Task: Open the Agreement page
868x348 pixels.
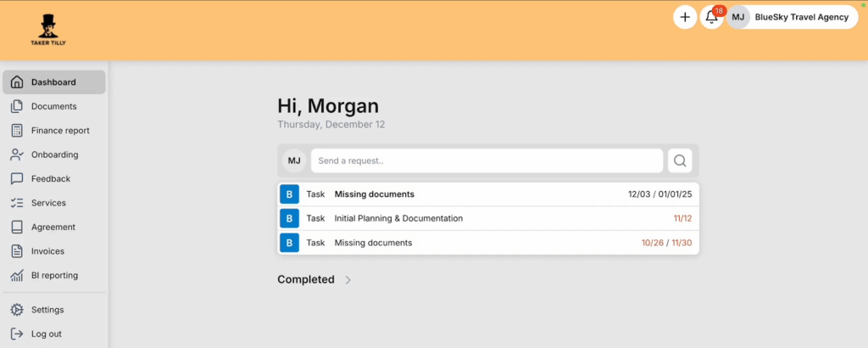Action: point(53,227)
